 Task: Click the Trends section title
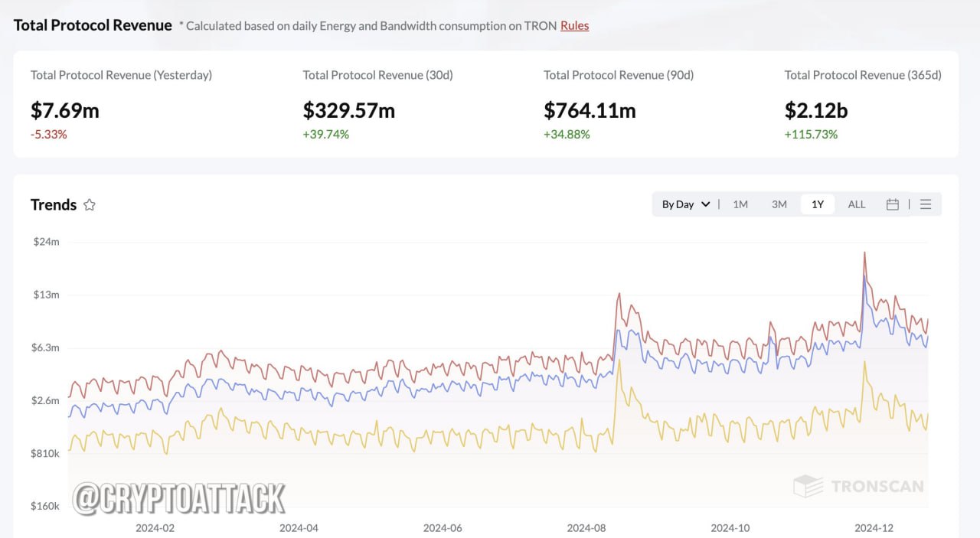click(54, 204)
